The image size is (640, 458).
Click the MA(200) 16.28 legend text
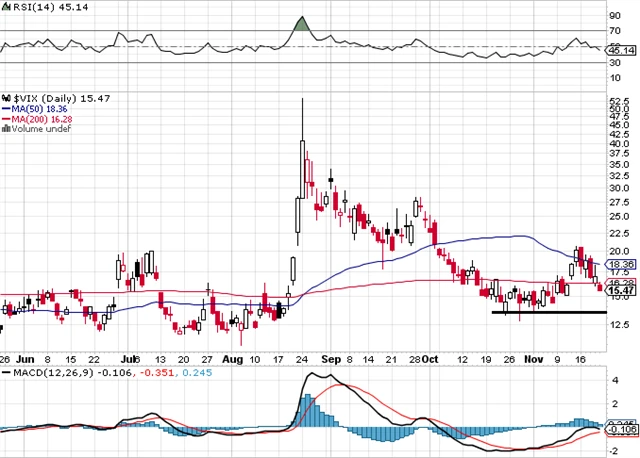pos(41,118)
